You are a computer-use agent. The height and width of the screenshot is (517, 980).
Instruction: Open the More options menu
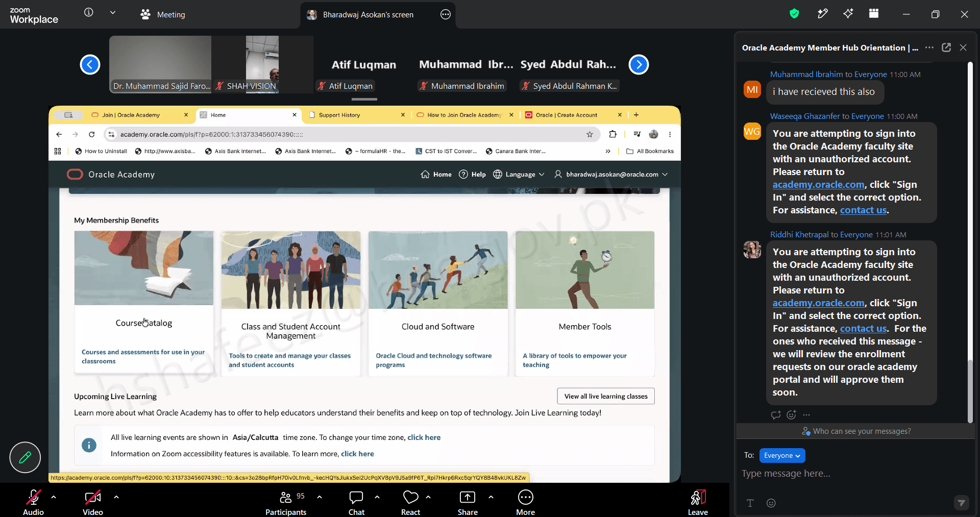[525, 502]
